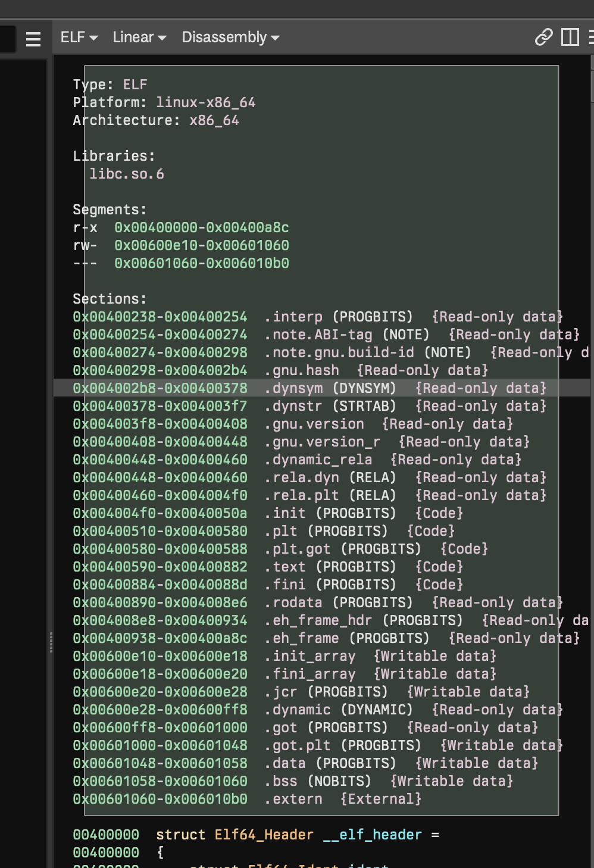Image resolution: width=594 pixels, height=868 pixels.
Task: Click the Elf64_Header struct type name
Action: 264,835
